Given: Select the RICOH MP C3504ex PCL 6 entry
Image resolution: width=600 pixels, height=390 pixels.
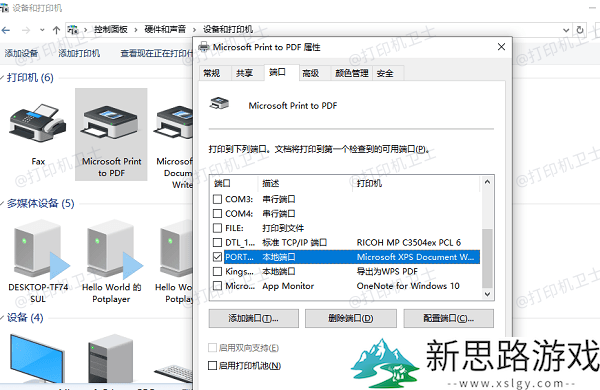Looking at the screenshot, I should (409, 243).
